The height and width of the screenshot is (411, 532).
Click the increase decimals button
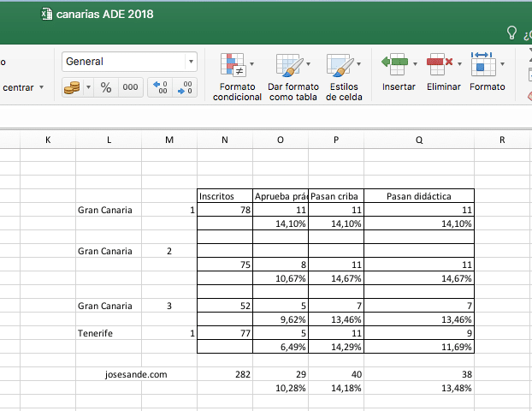pos(160,87)
